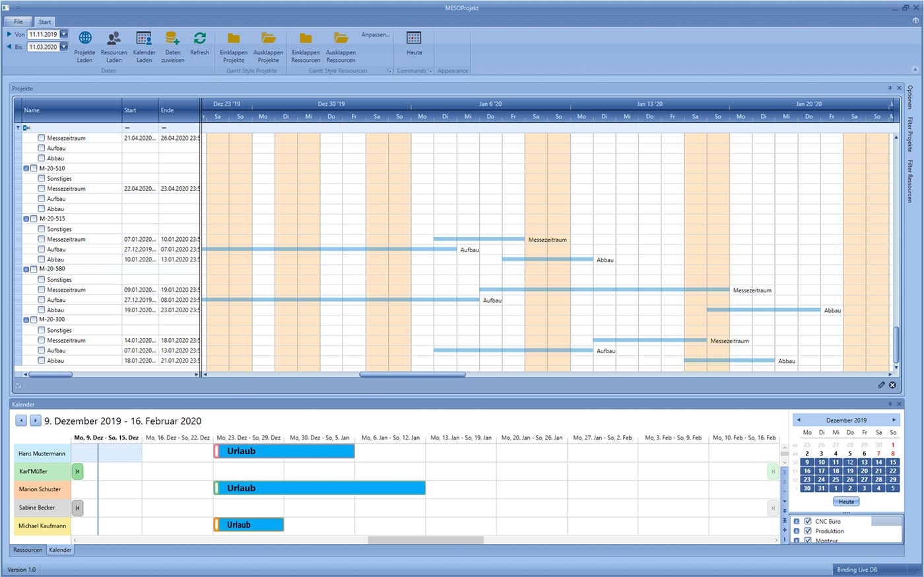Clear filter with the X circle icon
Viewport: 924px width, 577px height.
click(892, 385)
